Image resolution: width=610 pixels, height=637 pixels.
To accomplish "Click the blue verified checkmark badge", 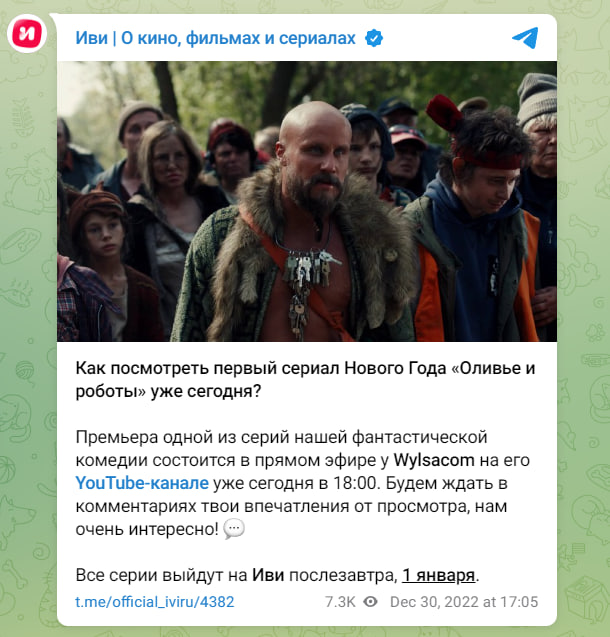I will (374, 38).
